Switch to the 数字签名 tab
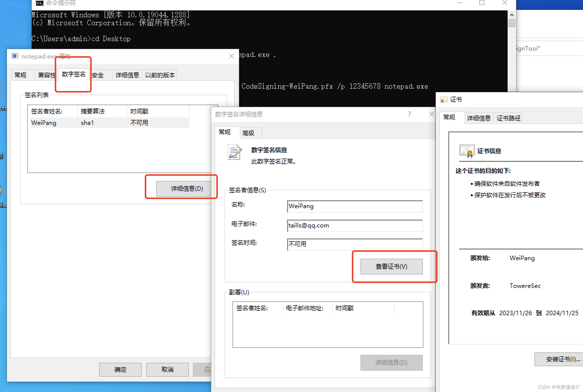 [x=74, y=74]
